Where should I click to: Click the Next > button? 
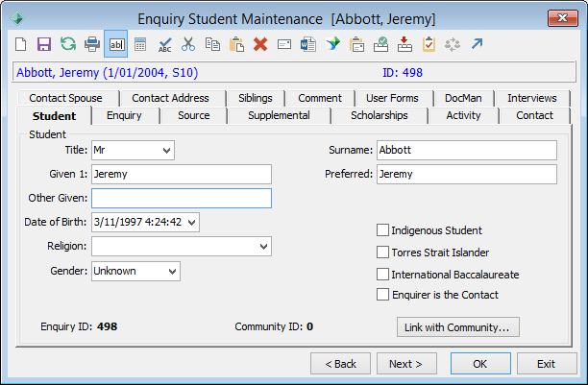(406, 364)
